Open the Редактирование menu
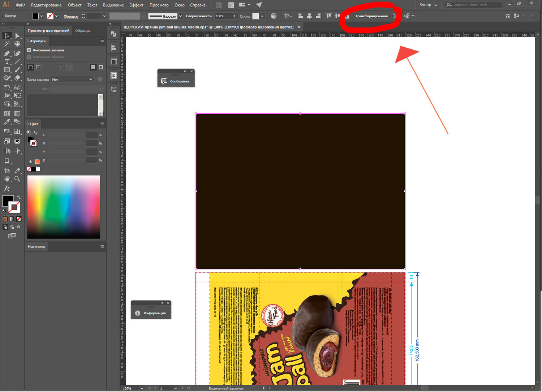The image size is (542, 392). [x=46, y=5]
